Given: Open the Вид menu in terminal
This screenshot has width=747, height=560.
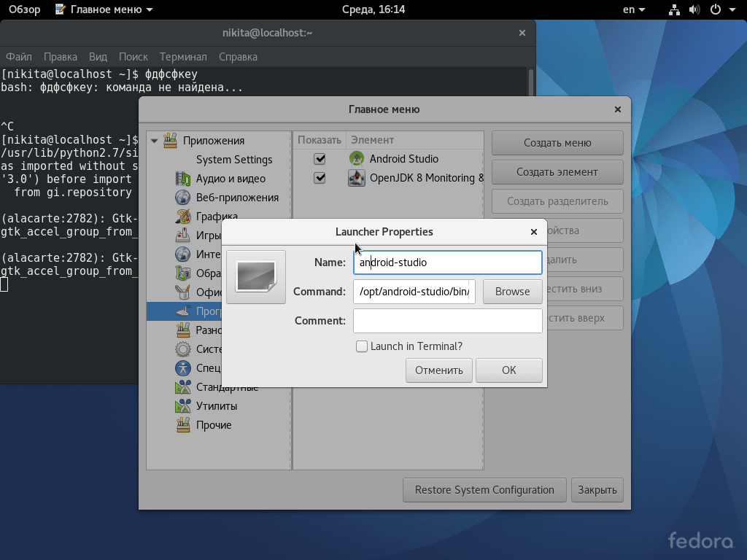Looking at the screenshot, I should [98, 57].
